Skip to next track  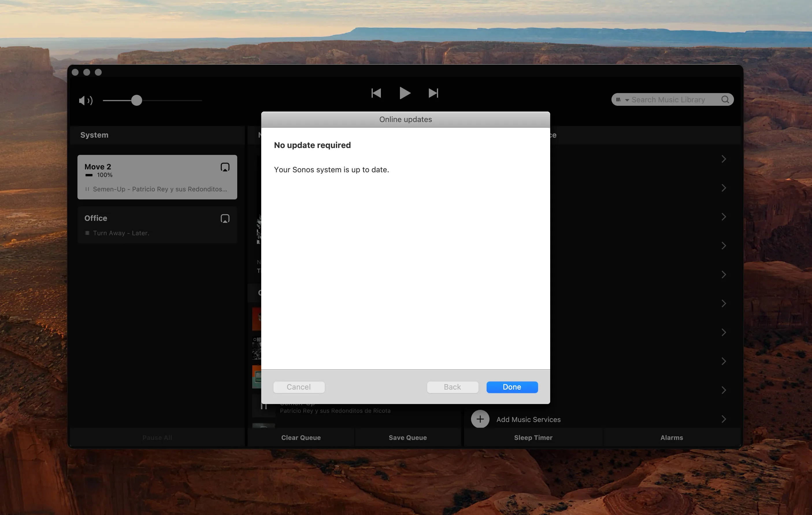(x=433, y=93)
